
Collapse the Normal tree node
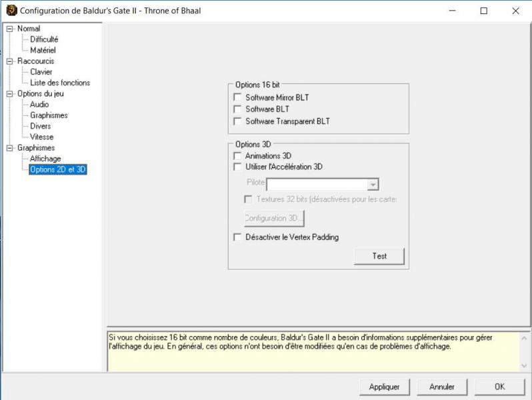(x=9, y=29)
